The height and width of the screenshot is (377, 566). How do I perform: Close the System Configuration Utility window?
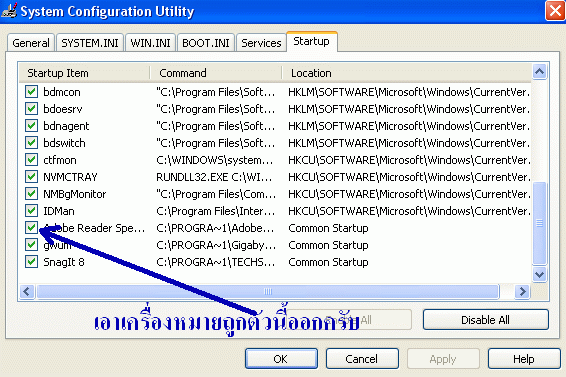[555, 11]
